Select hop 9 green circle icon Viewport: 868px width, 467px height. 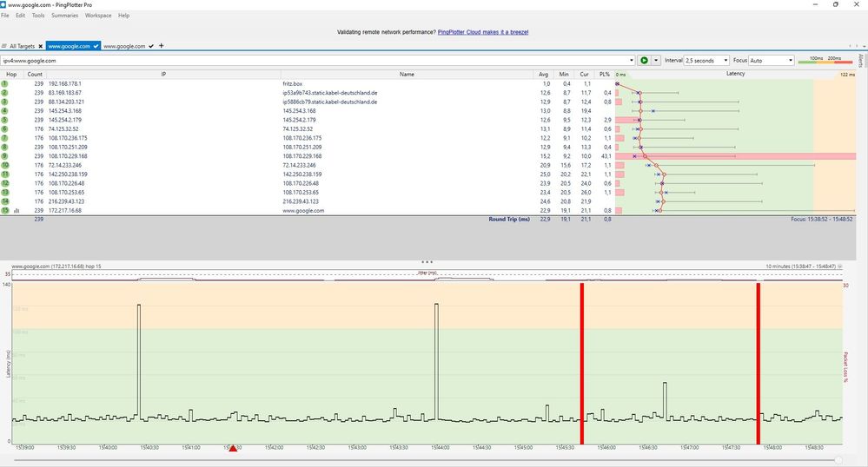click(x=5, y=156)
